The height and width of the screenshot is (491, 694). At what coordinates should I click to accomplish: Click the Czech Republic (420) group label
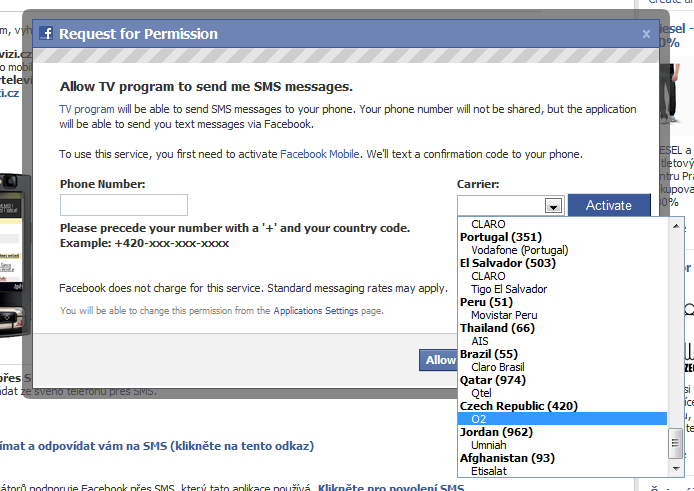(x=519, y=406)
